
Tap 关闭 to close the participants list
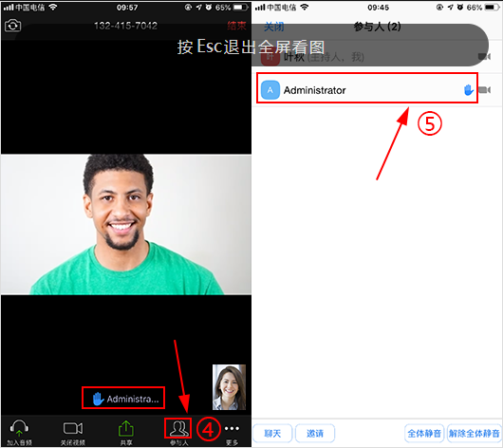[x=273, y=27]
